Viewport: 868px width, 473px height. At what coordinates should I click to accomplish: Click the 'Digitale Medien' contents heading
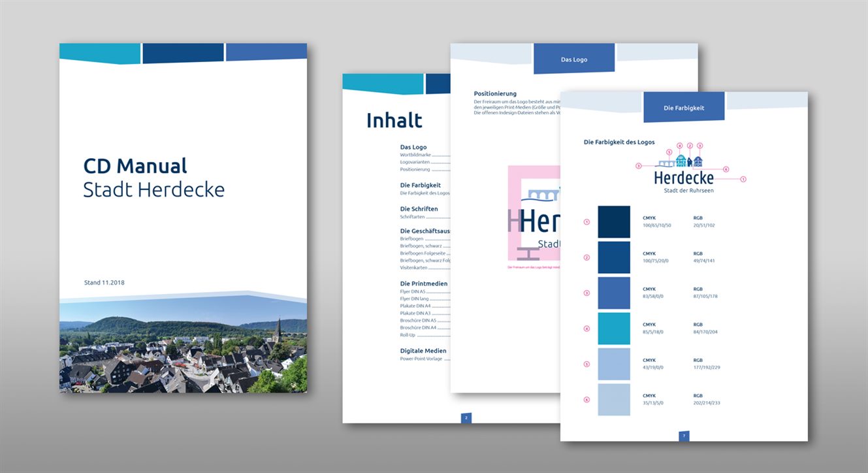tap(423, 351)
